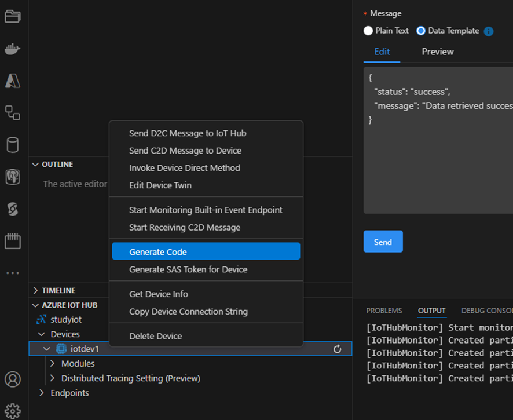Open the Azure extension icon
Screen dimensions: 513x420
(12, 81)
